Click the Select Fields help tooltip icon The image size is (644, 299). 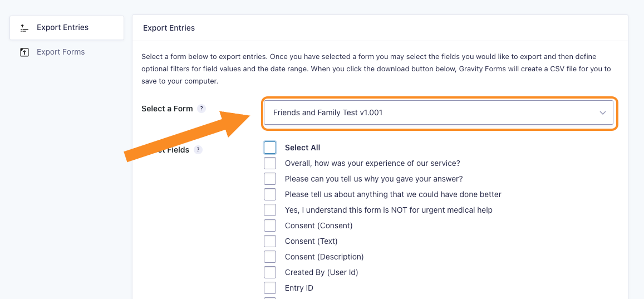pyautogui.click(x=198, y=150)
